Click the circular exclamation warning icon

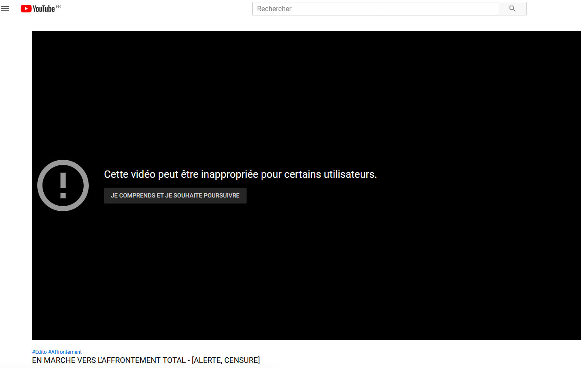coord(63,186)
